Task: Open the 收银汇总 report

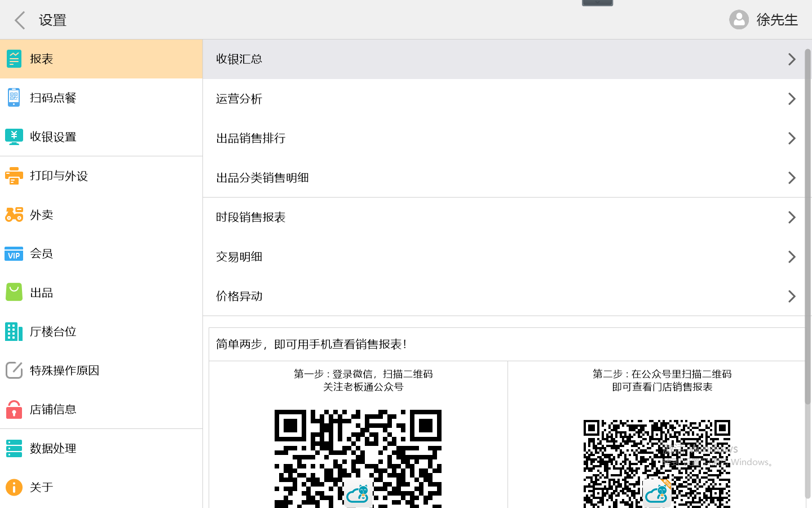Action: coord(504,59)
